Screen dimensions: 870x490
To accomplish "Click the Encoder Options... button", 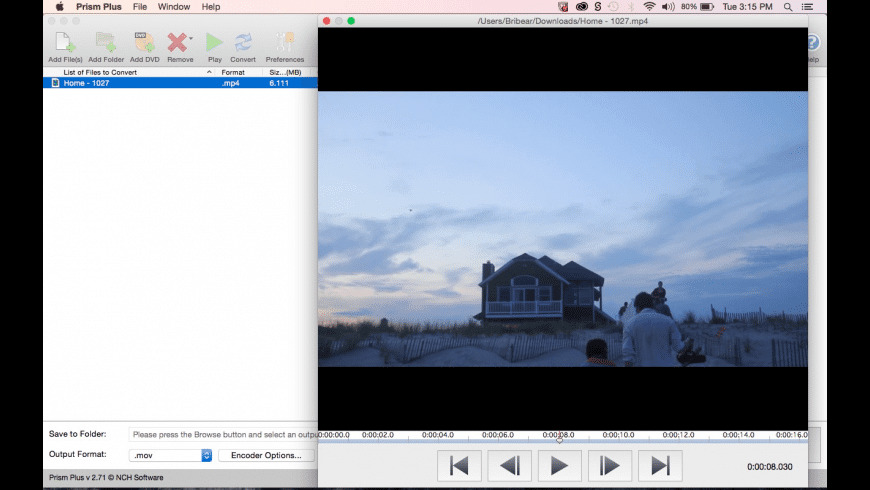I will point(266,455).
